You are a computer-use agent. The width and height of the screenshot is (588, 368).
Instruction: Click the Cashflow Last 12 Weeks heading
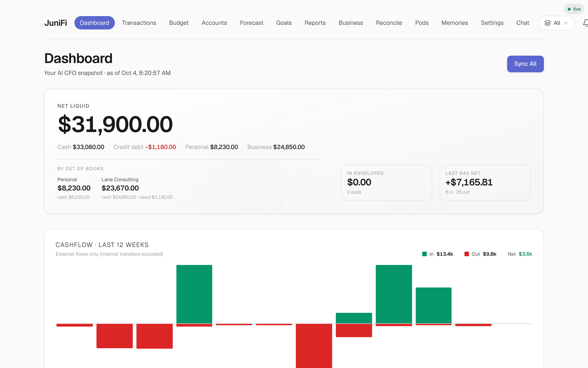tap(102, 244)
